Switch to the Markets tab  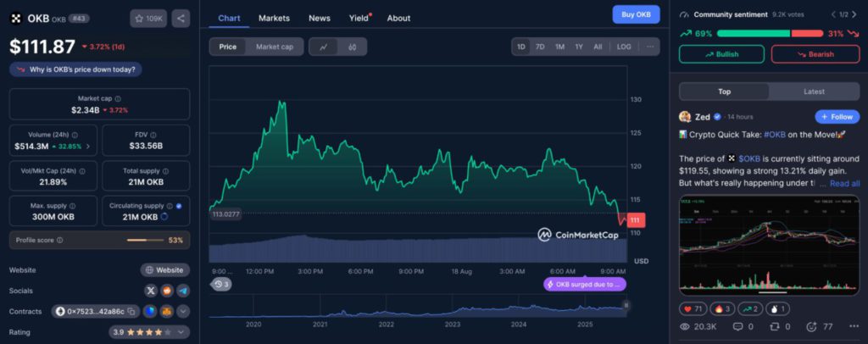[x=274, y=18]
